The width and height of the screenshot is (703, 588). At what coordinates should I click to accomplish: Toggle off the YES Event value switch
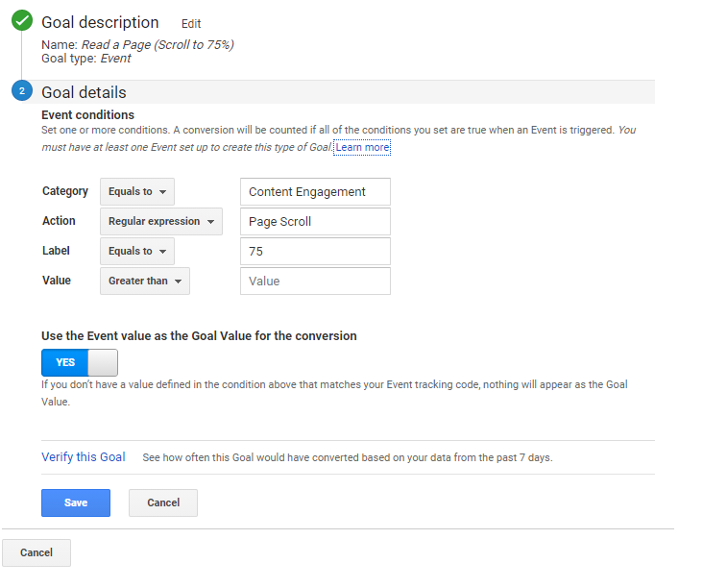tap(79, 362)
